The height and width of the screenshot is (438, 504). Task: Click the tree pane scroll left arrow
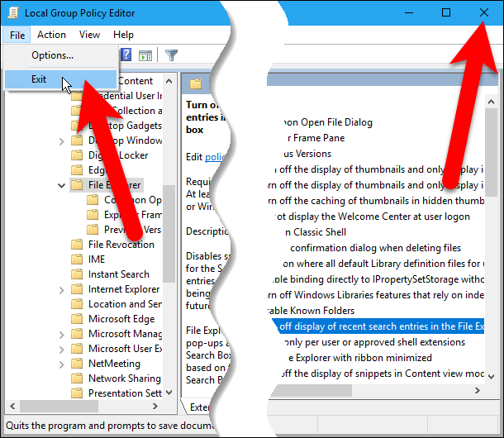12,406
